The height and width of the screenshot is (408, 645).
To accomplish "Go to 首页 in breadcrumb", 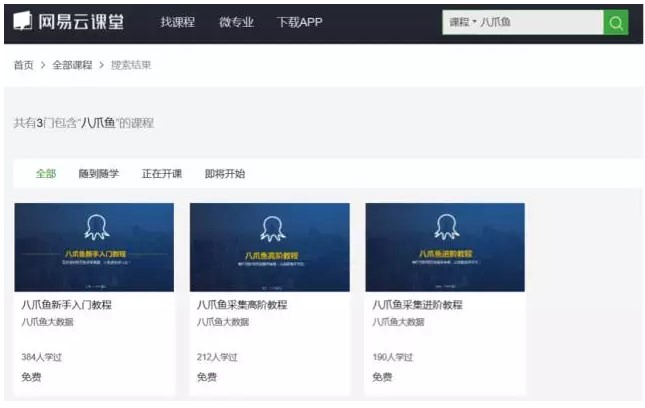I will (x=23, y=65).
